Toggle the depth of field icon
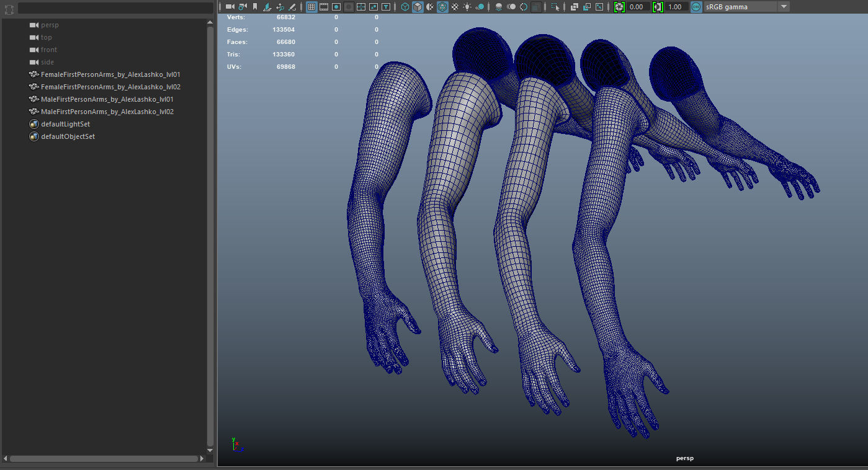Image resolution: width=868 pixels, height=470 pixels. pos(536,7)
